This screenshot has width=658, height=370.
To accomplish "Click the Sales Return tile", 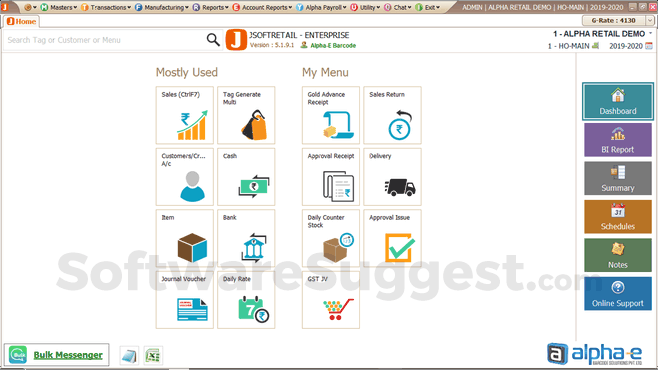I will tap(392, 115).
